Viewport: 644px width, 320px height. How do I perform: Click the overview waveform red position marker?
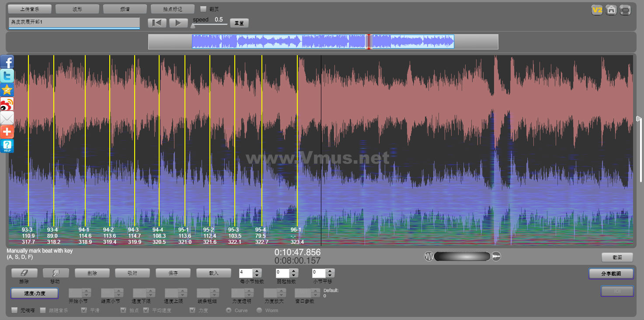pyautogui.click(x=368, y=42)
